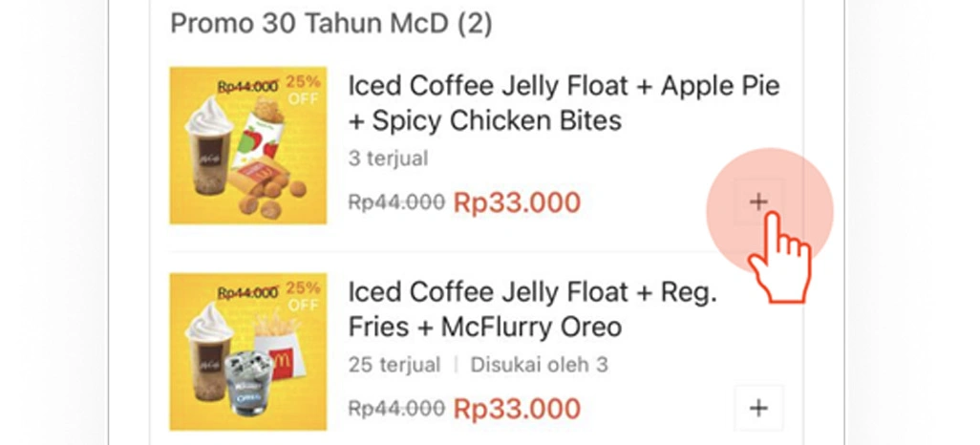Screen dimensions: 980x445
Task: Click Rp33.000 price of Apple Pie combo
Action: pos(517,202)
